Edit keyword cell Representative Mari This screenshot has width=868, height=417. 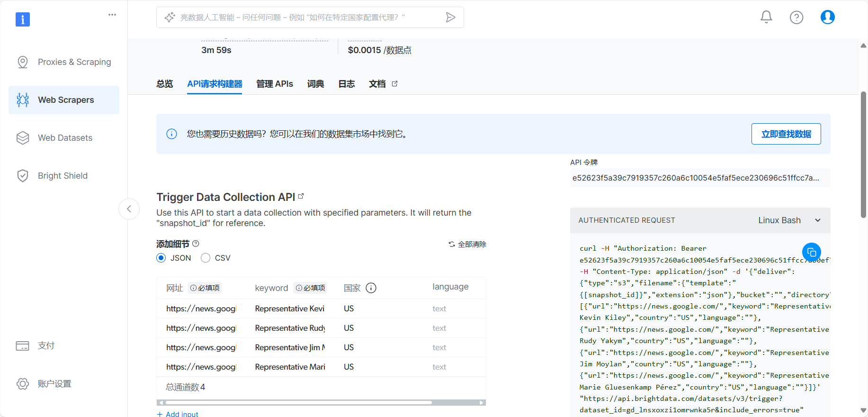(x=290, y=367)
